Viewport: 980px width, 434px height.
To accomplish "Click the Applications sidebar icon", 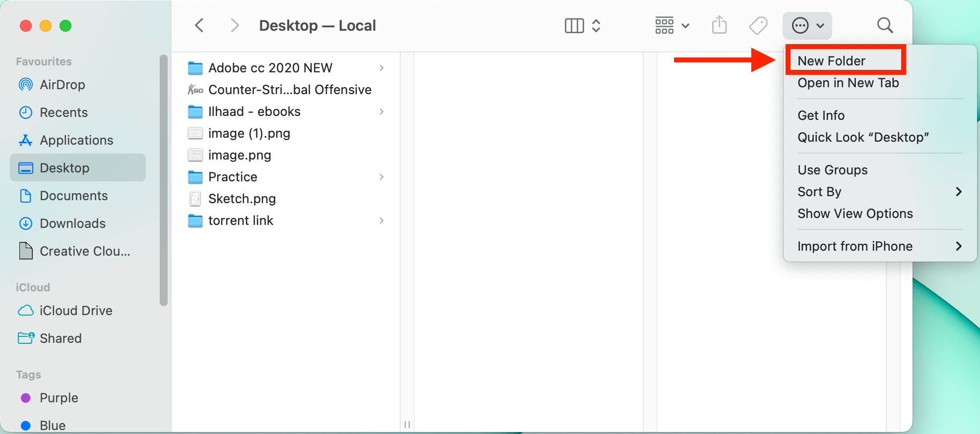I will point(26,140).
